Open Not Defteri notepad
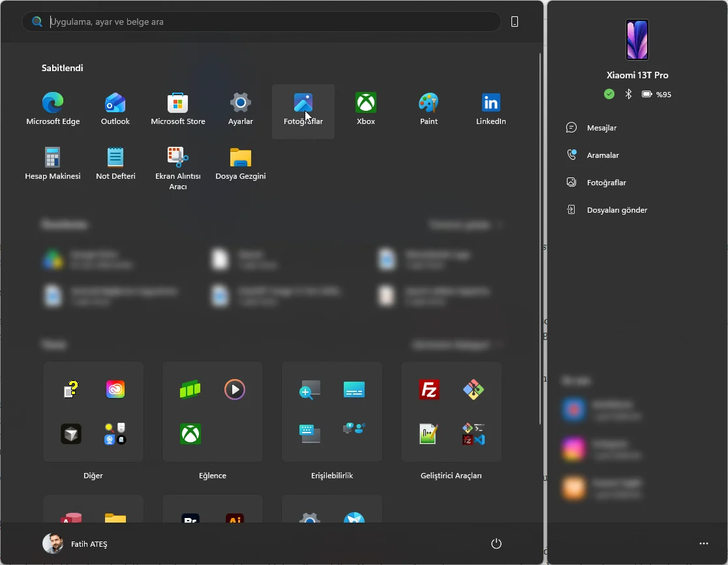728x565 pixels. pos(115,165)
